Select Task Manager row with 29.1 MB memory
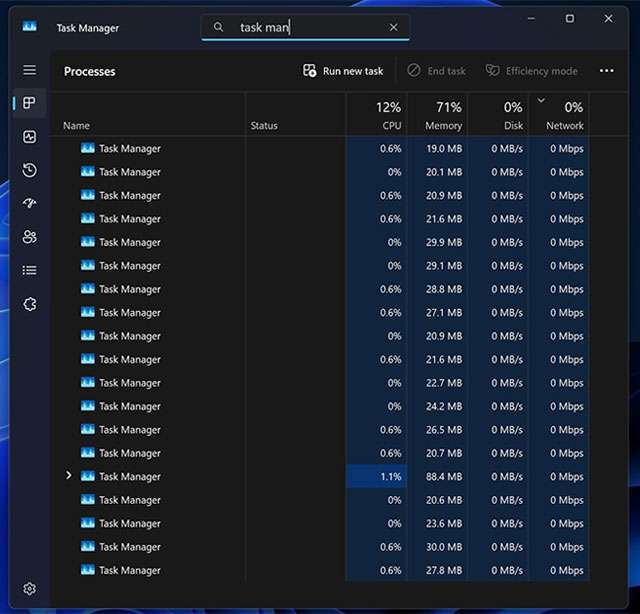640x614 pixels. pos(322,266)
